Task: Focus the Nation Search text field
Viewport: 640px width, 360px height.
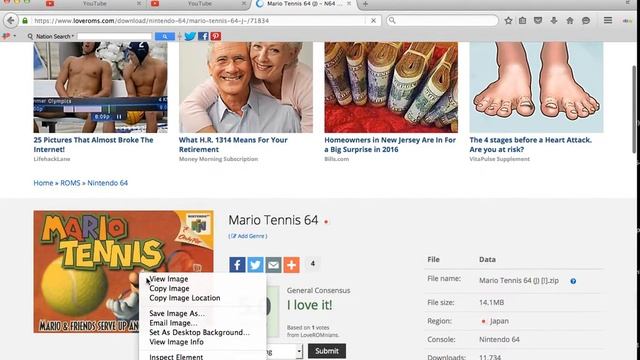Action: [x=114, y=36]
